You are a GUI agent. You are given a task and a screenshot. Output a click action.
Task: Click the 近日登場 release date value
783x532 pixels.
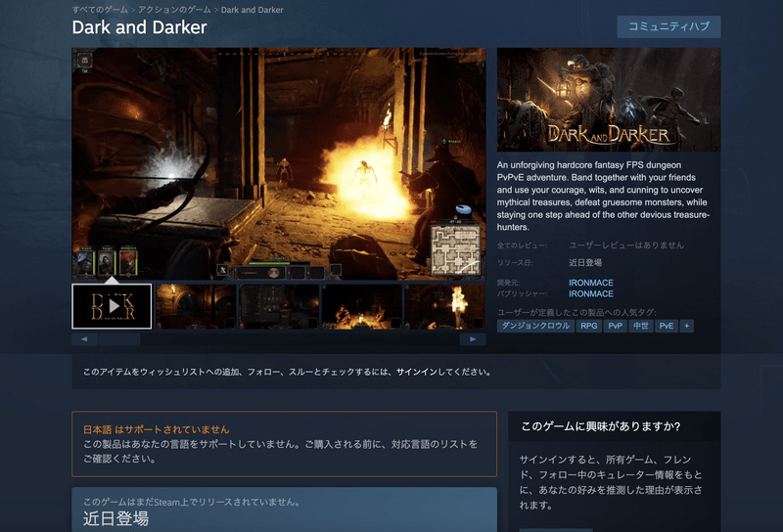tap(585, 262)
